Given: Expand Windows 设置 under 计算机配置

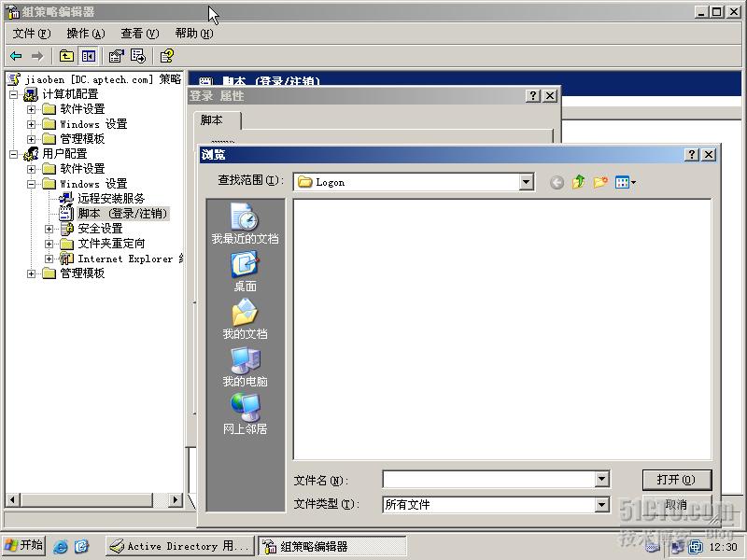Looking at the screenshot, I should pos(31,124).
